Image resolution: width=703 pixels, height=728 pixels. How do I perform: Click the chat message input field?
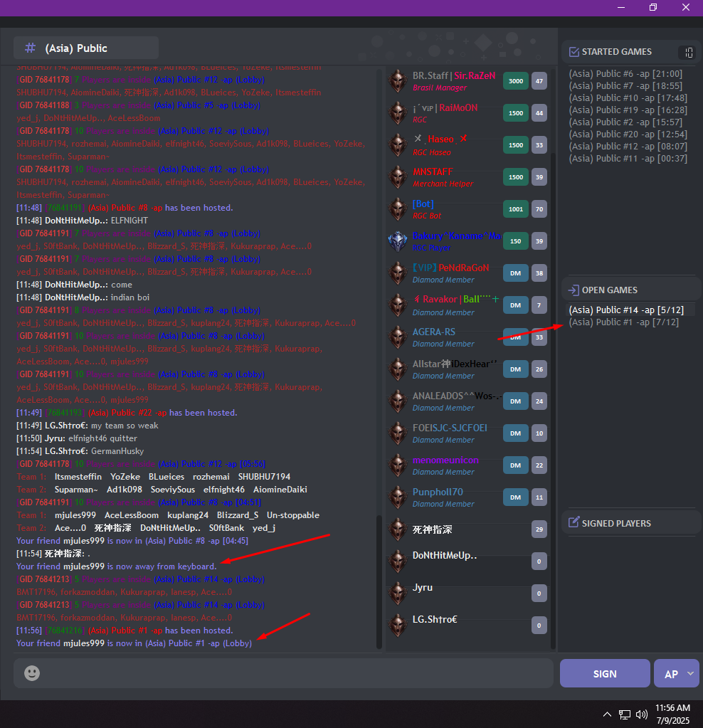(x=283, y=673)
